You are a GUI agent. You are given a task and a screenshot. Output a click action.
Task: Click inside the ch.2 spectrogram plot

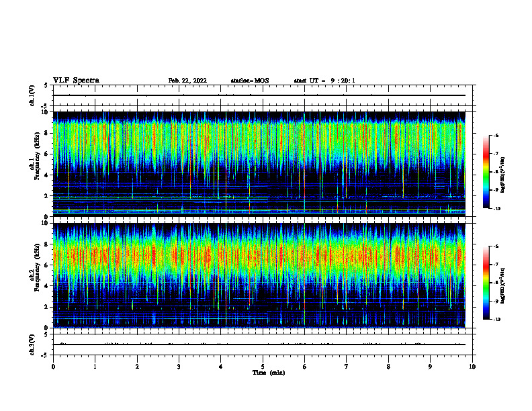tap(259, 275)
